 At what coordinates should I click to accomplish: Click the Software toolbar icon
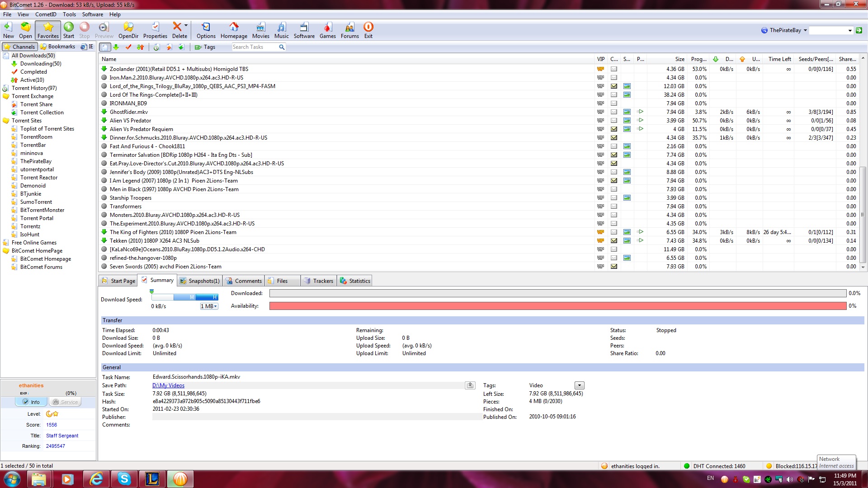[304, 30]
